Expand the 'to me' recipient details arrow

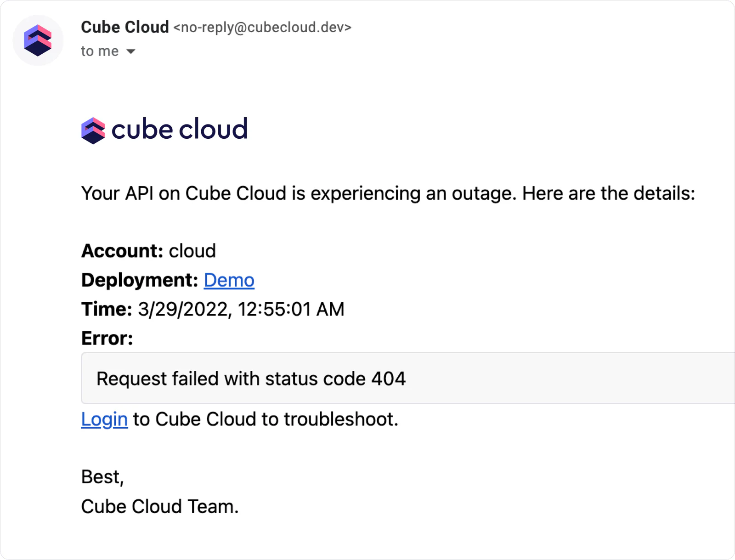pos(131,51)
